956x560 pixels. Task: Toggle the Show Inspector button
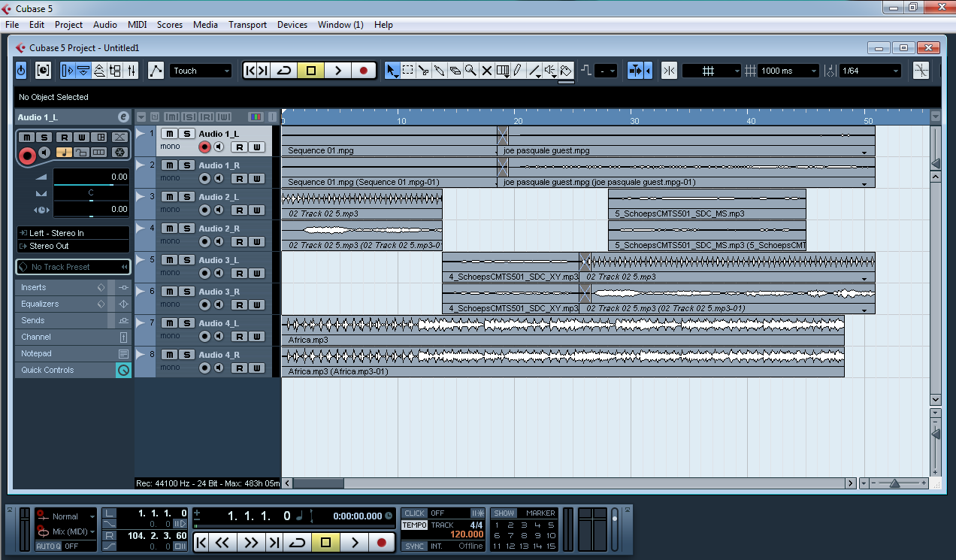tap(68, 71)
